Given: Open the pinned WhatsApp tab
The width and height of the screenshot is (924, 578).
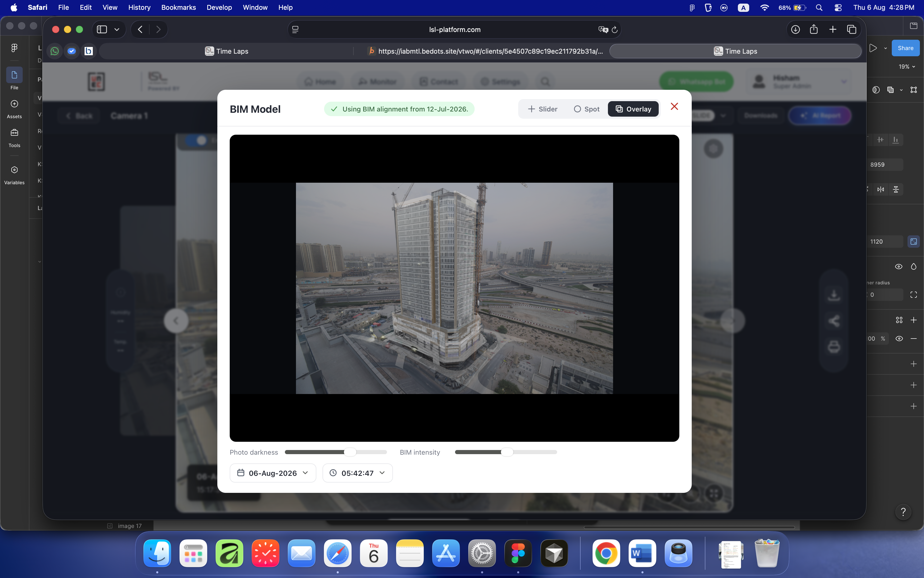Looking at the screenshot, I should coord(55,51).
